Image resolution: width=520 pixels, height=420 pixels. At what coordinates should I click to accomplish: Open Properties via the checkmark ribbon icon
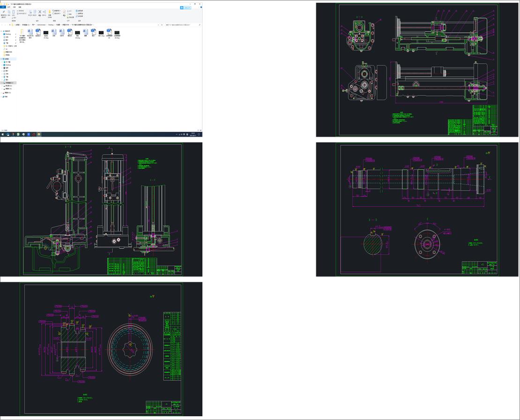[x=65, y=12]
